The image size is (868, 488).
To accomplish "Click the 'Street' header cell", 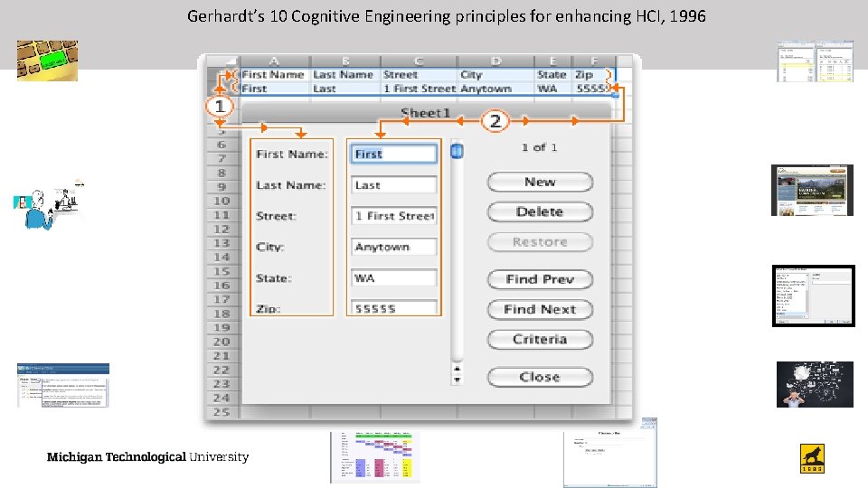I will [x=419, y=75].
